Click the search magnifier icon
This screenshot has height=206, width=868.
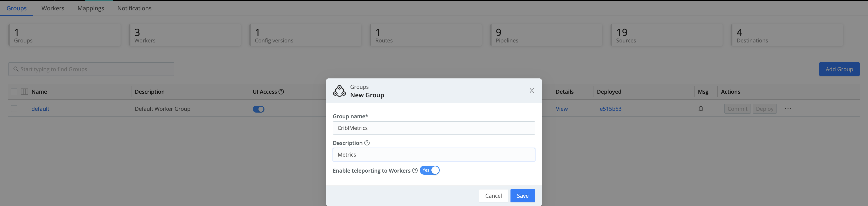pos(16,69)
